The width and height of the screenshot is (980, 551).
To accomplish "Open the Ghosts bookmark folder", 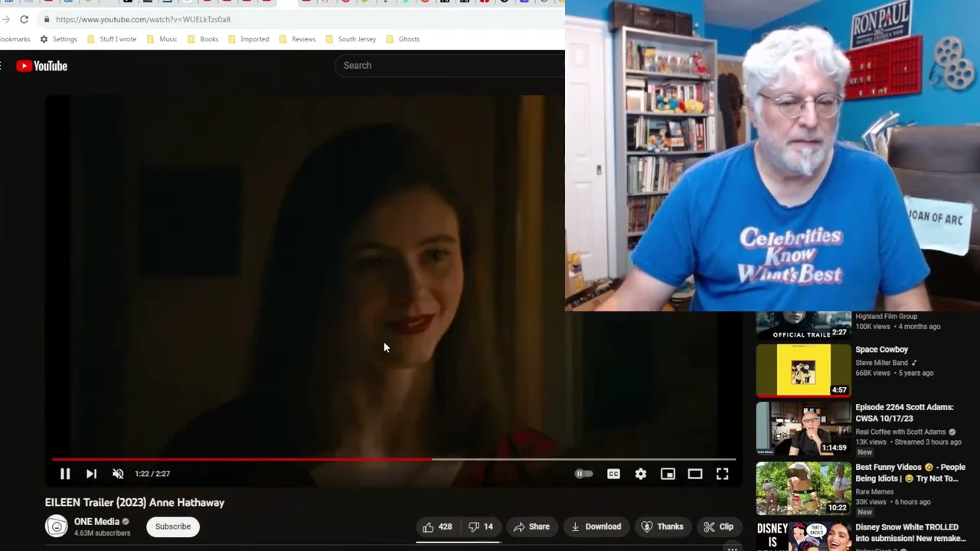I will (x=403, y=39).
